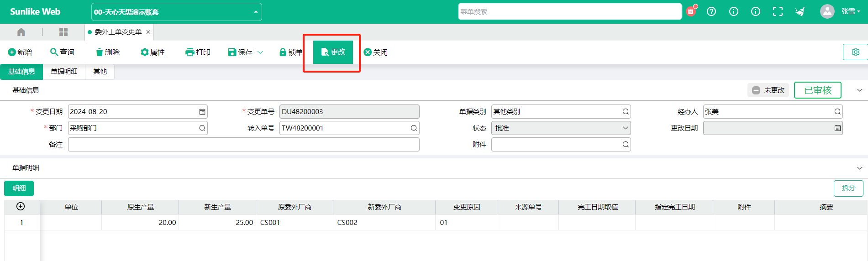Collapse the 基础信息 section chevron

pos(859,90)
